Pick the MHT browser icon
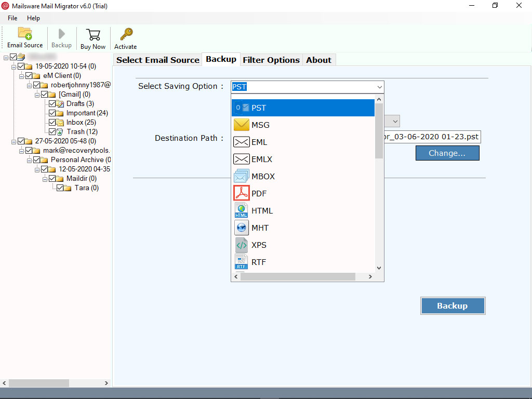 (x=241, y=228)
